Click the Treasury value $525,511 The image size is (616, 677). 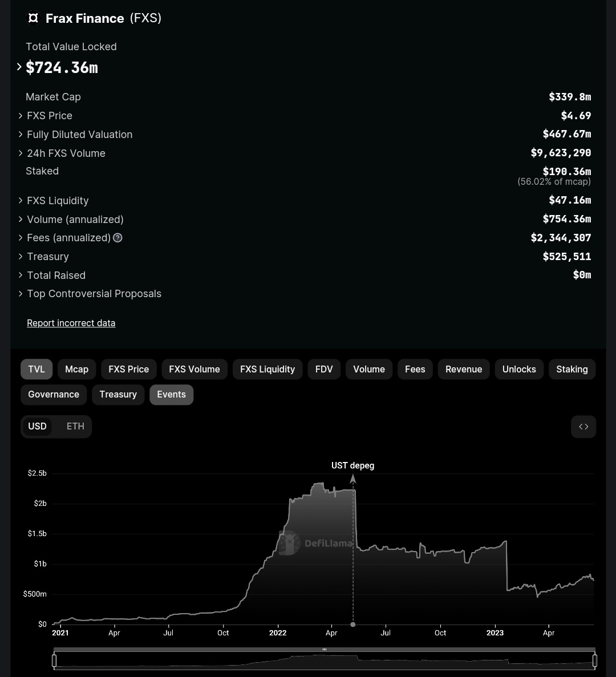tap(567, 257)
